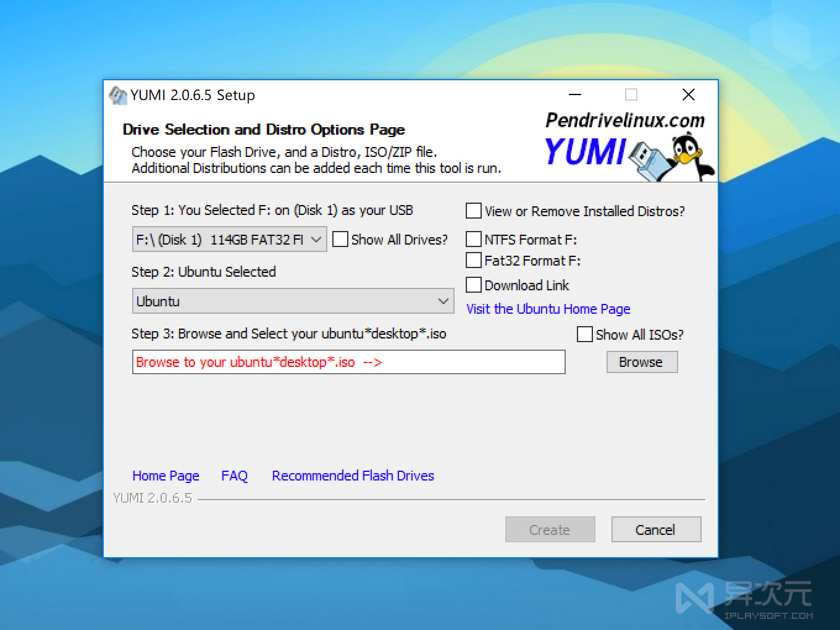Viewport: 840px width, 630px height.
Task: Close the YUMI Setup window
Action: [x=689, y=95]
